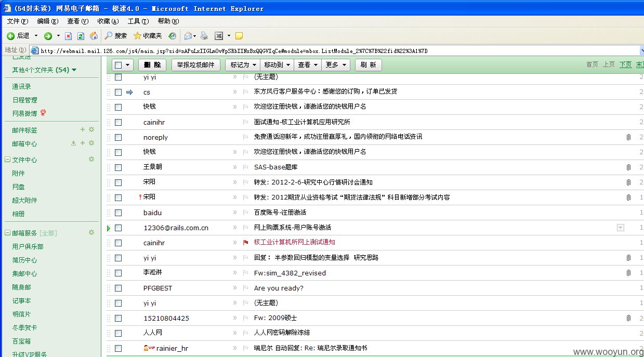
Task: Click the 刷新 refresh button in mail toolbar
Action: (368, 65)
